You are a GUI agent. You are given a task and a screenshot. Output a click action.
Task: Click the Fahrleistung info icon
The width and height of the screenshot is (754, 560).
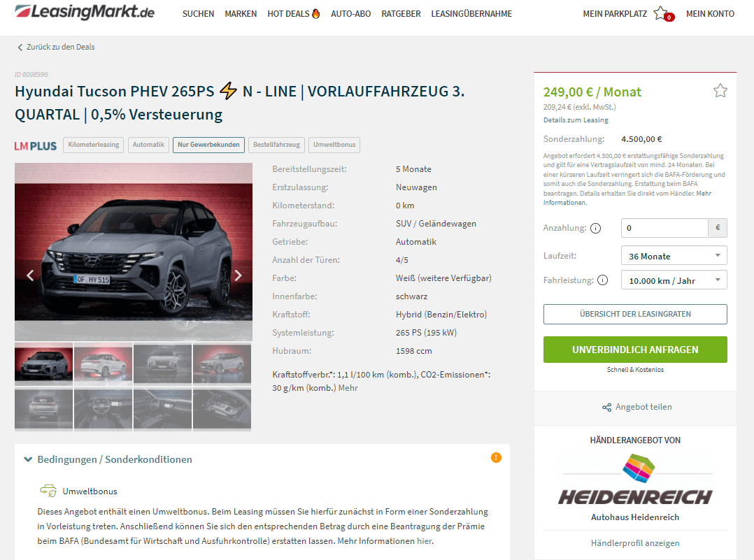[602, 280]
